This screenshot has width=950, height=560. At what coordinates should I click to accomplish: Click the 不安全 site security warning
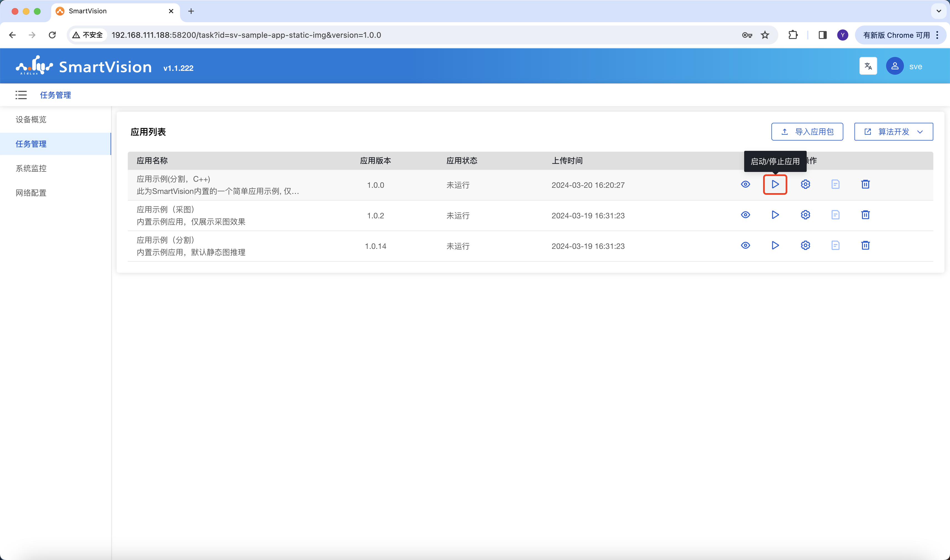coord(87,35)
